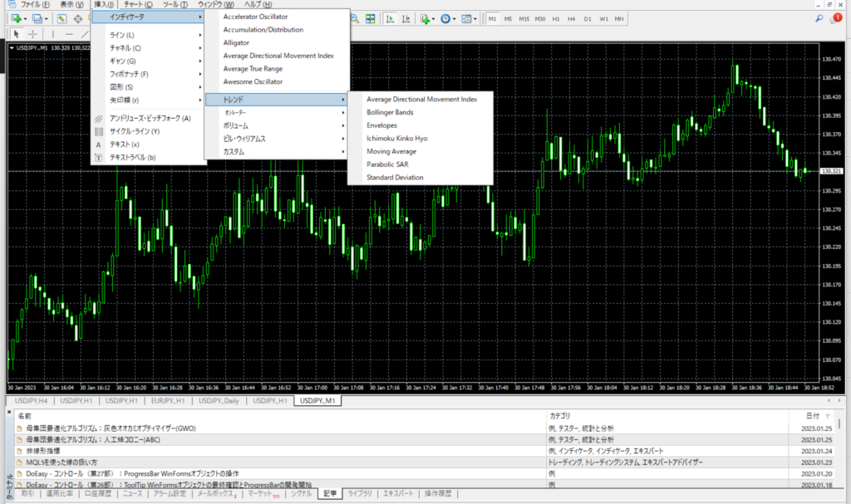
Task: Click the search magnifier icon at top right
Action: (819, 18)
